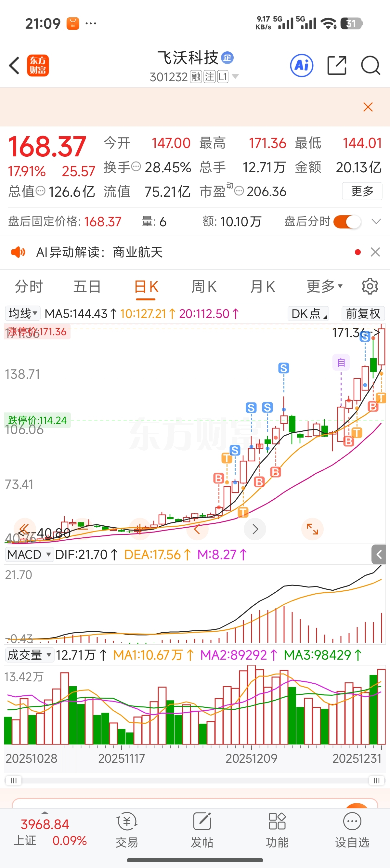The height and width of the screenshot is (868, 390).
Task: Shift chart right with the gray arrow
Action: click(255, 529)
